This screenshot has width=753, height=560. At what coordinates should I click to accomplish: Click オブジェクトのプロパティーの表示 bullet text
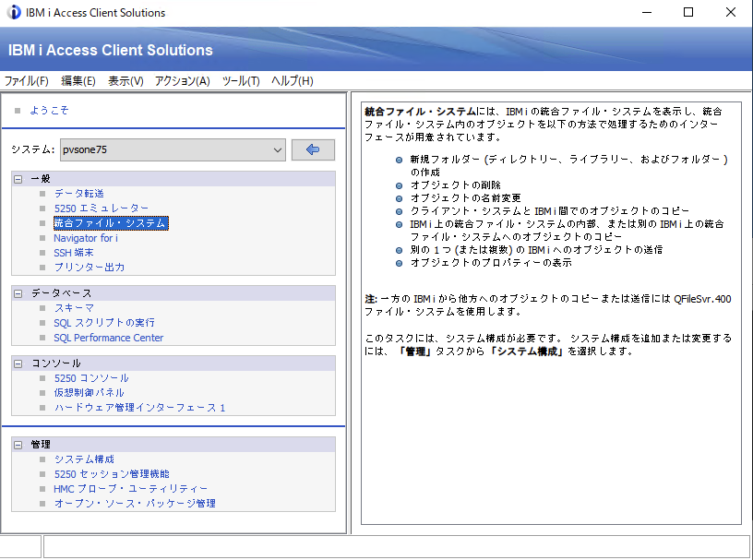coord(491,263)
